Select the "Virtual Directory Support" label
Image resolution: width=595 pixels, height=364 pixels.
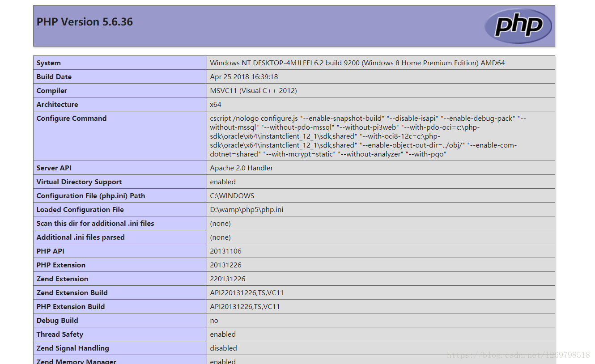pyautogui.click(x=79, y=182)
